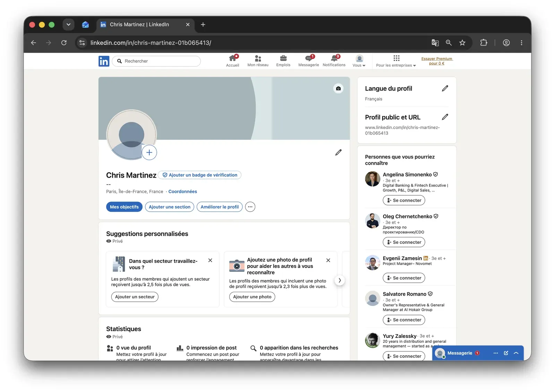Open browser extensions puzzle icon
The width and height of the screenshot is (555, 392).
484,43
